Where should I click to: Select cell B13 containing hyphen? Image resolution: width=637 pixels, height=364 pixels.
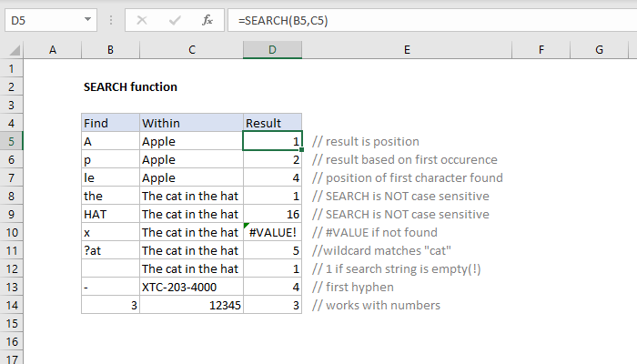pos(110,287)
